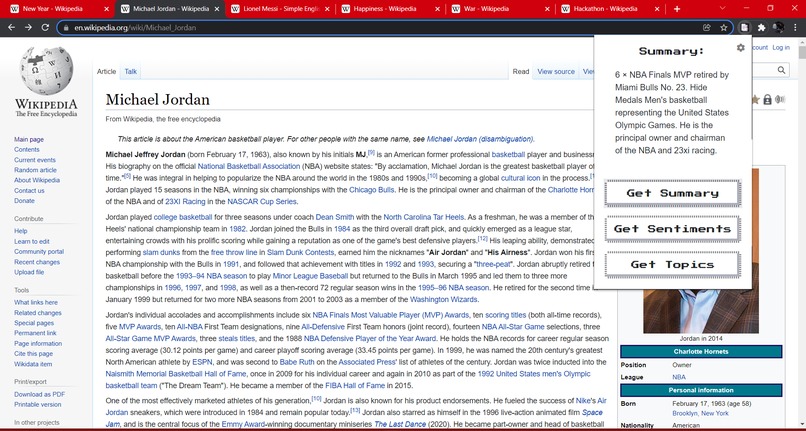The width and height of the screenshot is (806, 431).
Task: Go back with the browser back arrow
Action: click(x=11, y=28)
